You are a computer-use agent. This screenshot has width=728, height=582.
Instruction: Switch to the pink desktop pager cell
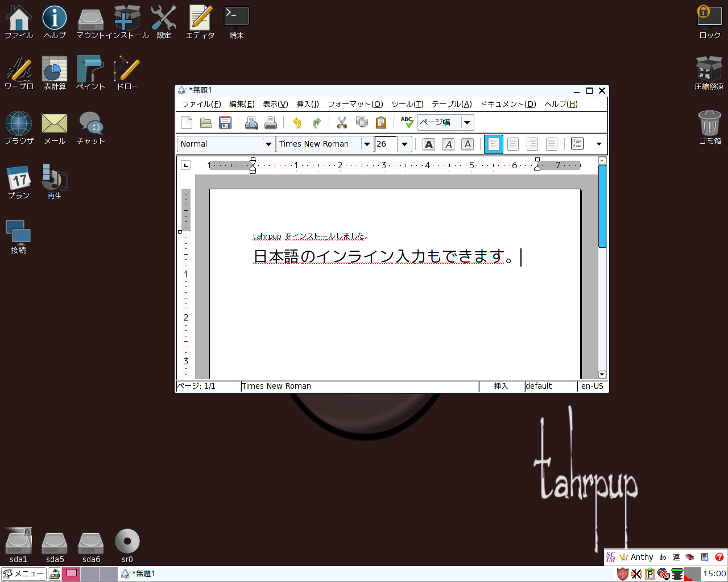(71, 574)
